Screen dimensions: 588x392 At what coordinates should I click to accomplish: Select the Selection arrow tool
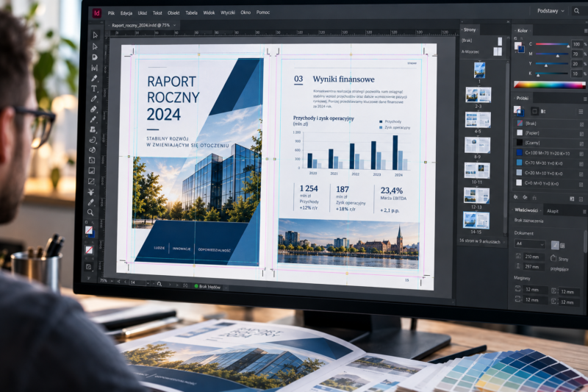pyautogui.click(x=96, y=35)
